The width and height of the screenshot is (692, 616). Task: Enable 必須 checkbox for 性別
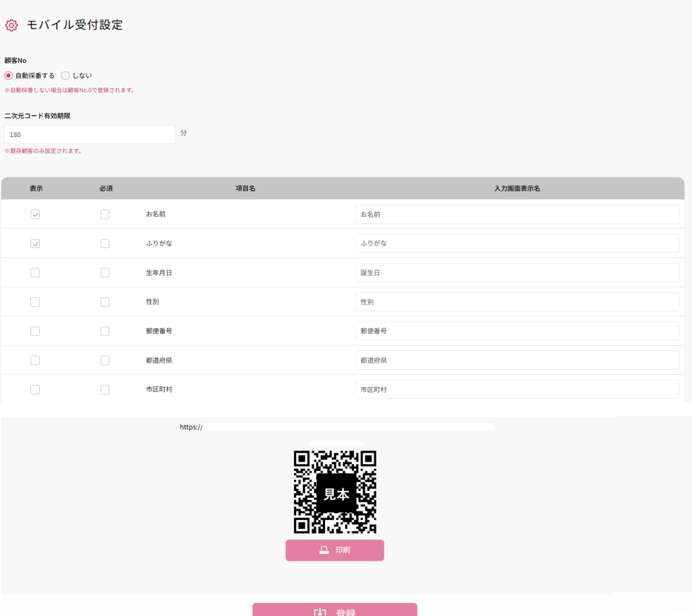(105, 302)
